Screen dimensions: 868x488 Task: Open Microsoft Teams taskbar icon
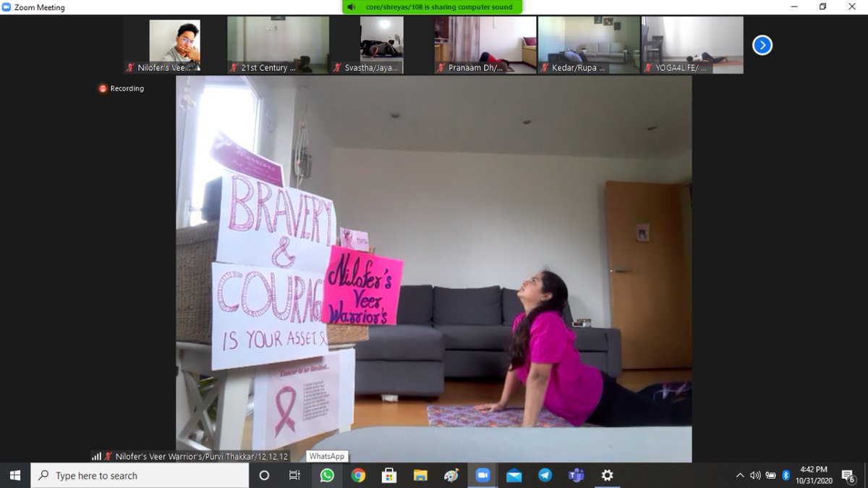(x=576, y=476)
